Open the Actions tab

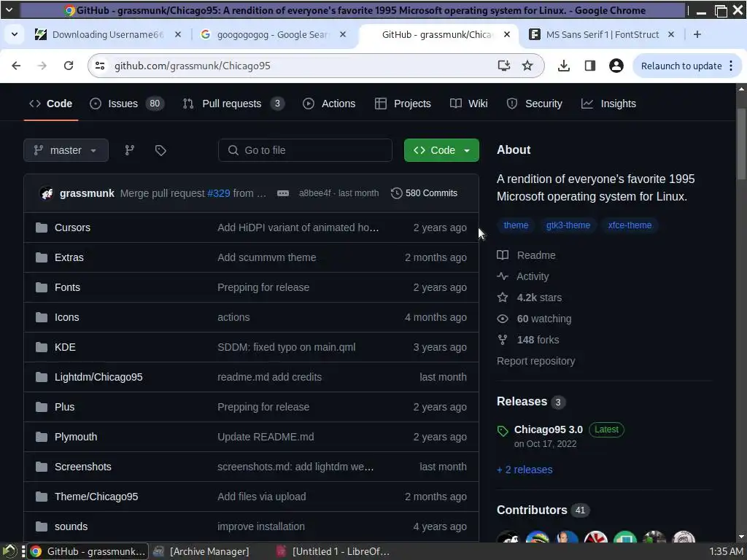(x=329, y=104)
